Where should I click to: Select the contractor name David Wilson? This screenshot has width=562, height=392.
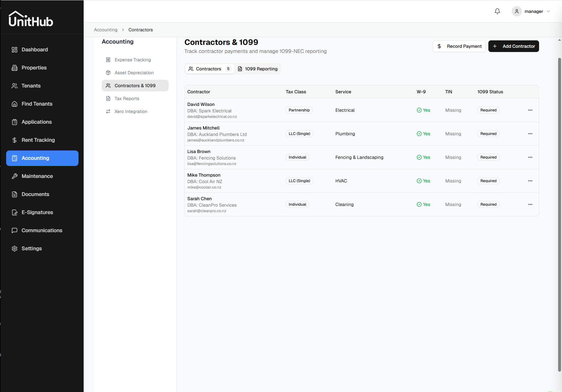[201, 104]
